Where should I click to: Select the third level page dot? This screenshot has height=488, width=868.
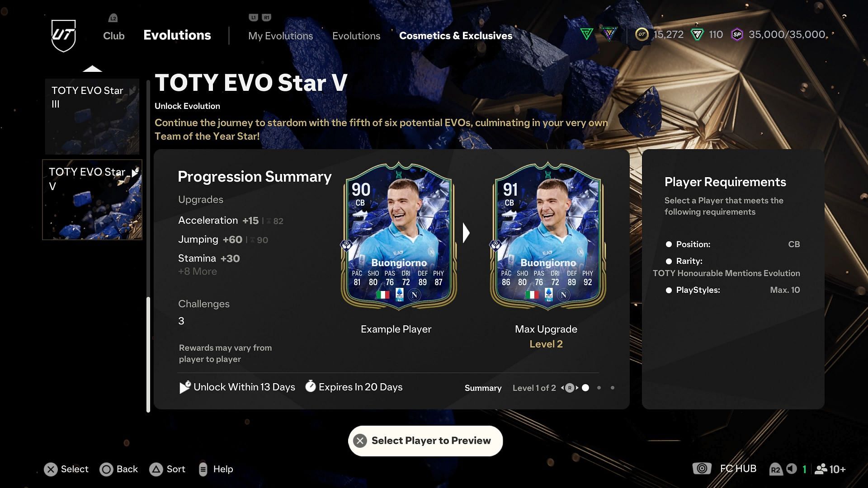pos(613,388)
